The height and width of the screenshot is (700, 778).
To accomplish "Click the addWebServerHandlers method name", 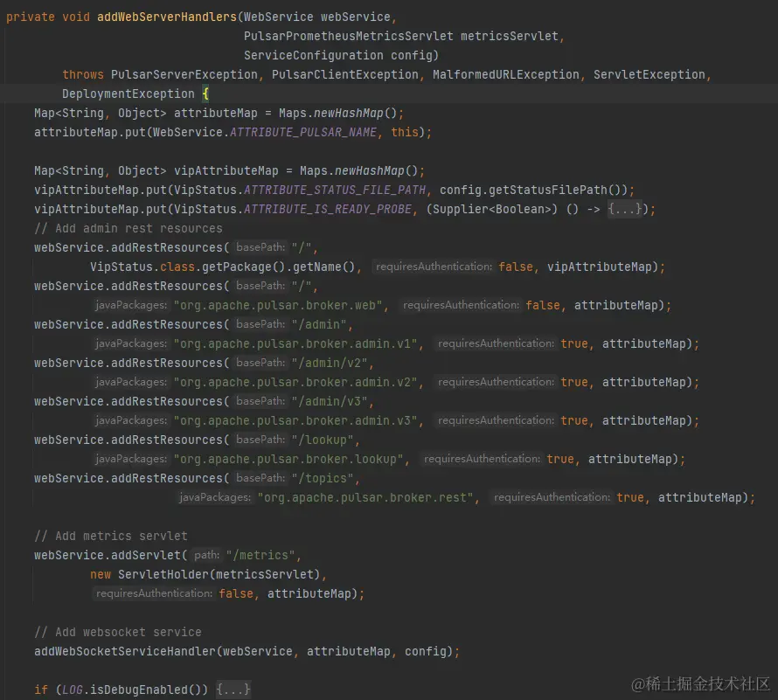I will click(167, 17).
